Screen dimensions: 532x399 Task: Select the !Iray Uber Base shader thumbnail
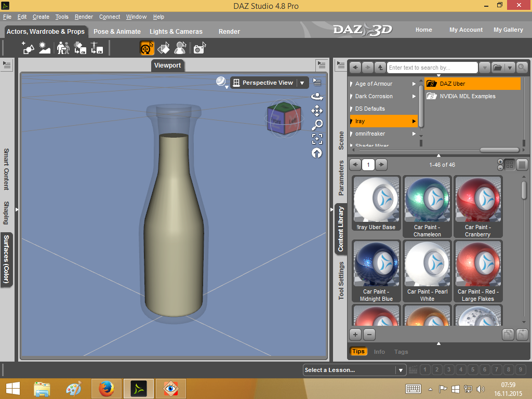pyautogui.click(x=376, y=203)
